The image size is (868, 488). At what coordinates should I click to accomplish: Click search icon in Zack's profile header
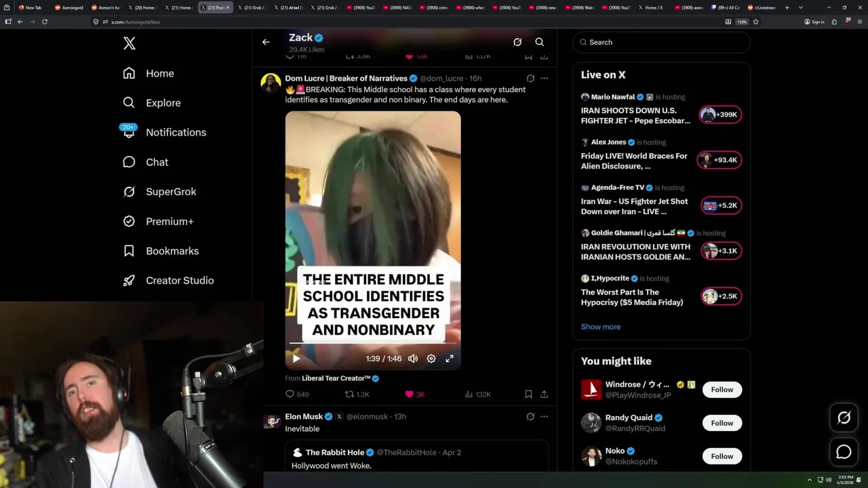click(x=540, y=42)
